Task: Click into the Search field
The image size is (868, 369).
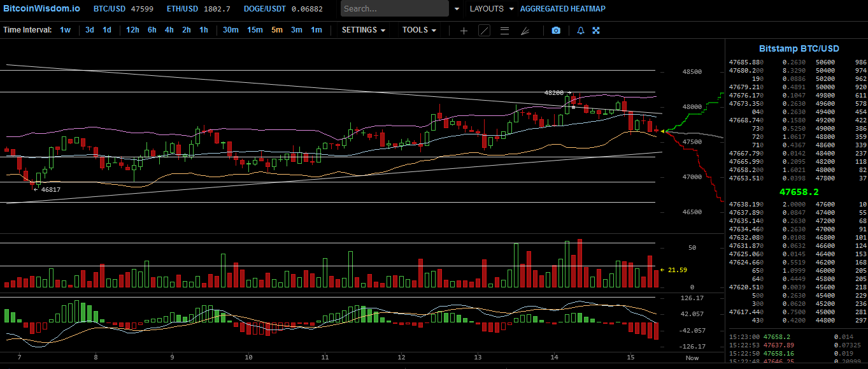Action: 394,9
